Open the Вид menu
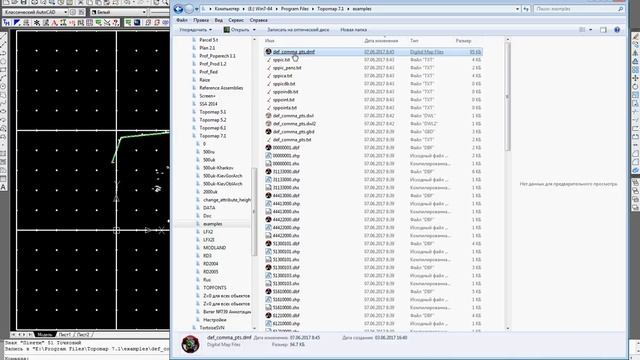The image size is (640, 360). pyautogui.click(x=219, y=20)
